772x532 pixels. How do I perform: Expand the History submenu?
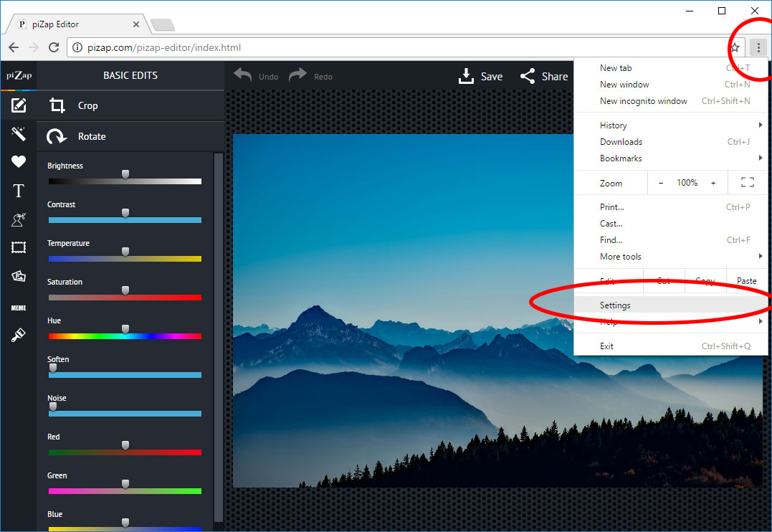[x=614, y=125]
